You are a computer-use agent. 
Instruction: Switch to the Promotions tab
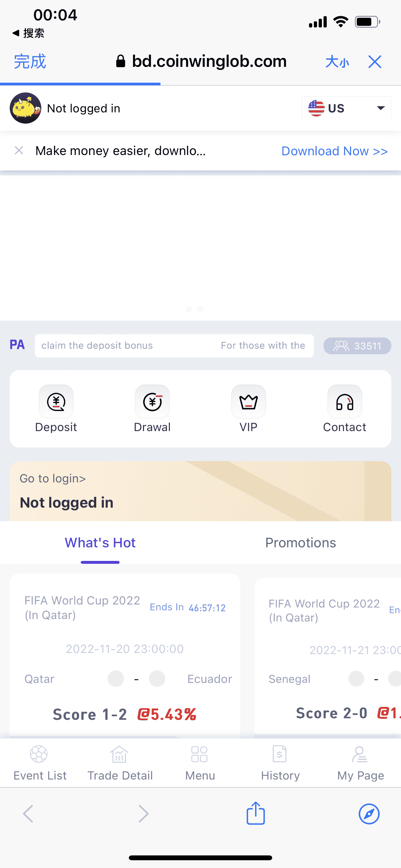point(301,542)
